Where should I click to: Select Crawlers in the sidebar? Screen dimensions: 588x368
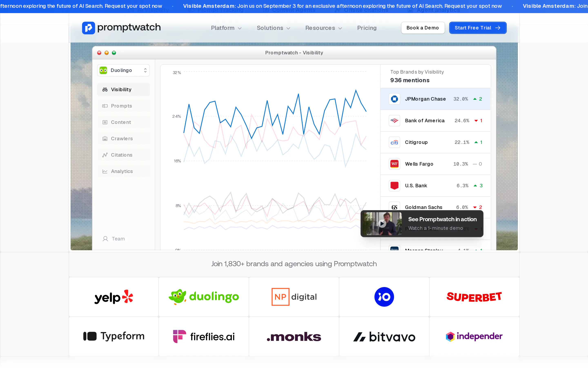(124, 138)
